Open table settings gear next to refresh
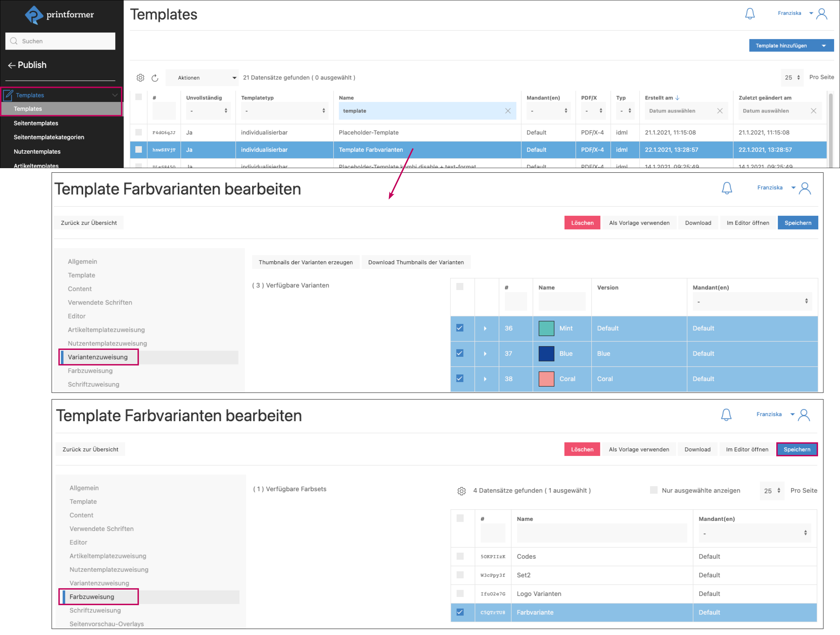Viewport: 840px width, 635px height. click(140, 78)
